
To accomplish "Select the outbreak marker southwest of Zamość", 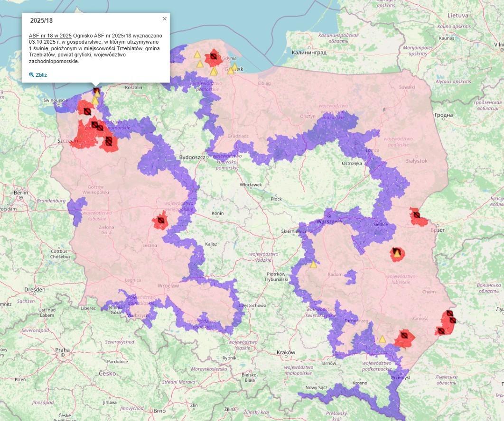I will point(404,336).
